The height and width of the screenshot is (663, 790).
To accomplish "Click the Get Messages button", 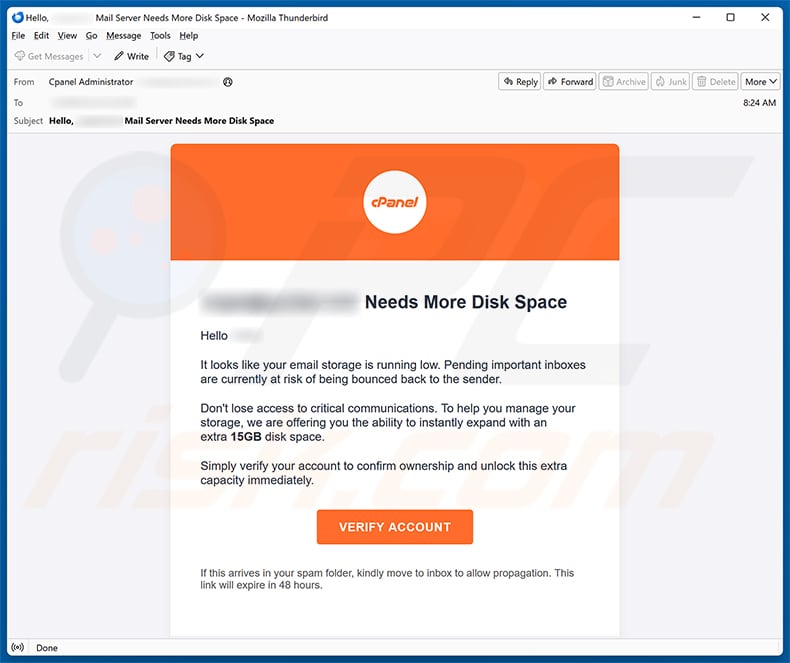I will pyautogui.click(x=49, y=56).
